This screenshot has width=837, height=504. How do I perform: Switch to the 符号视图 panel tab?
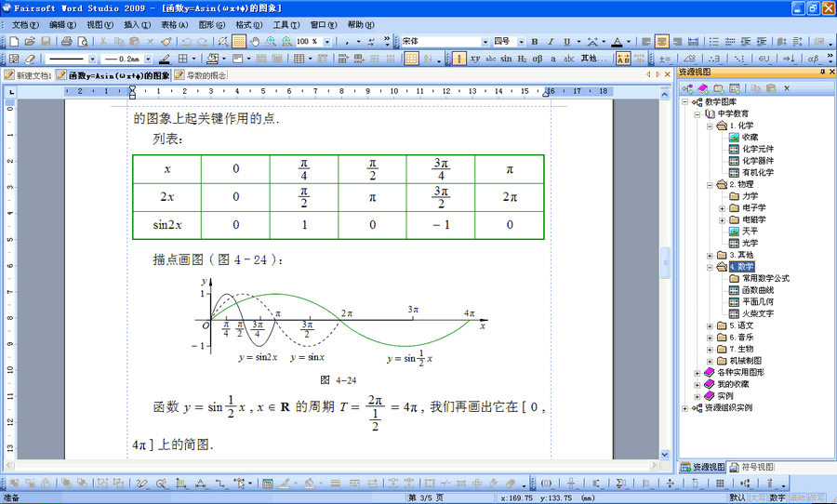tap(752, 467)
